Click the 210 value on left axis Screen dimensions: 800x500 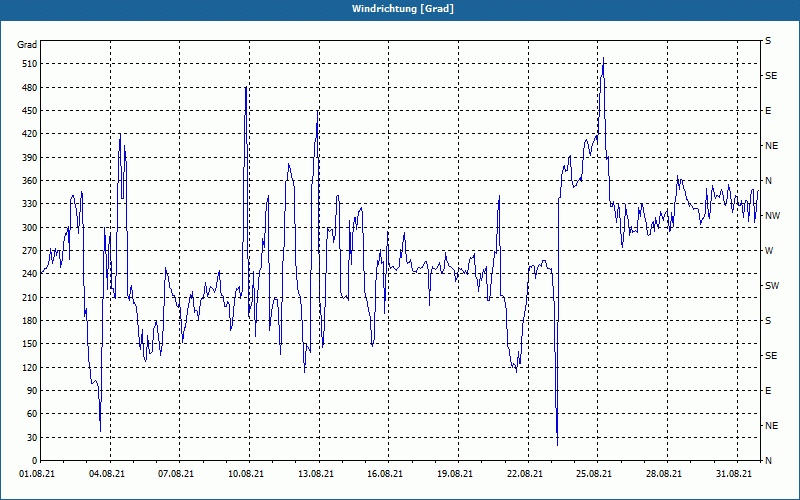click(x=30, y=297)
